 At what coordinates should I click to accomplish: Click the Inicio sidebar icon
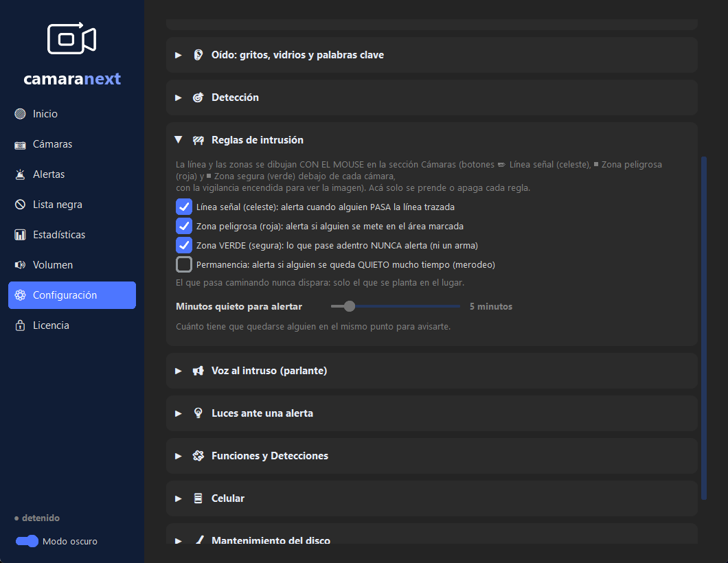pyautogui.click(x=20, y=114)
